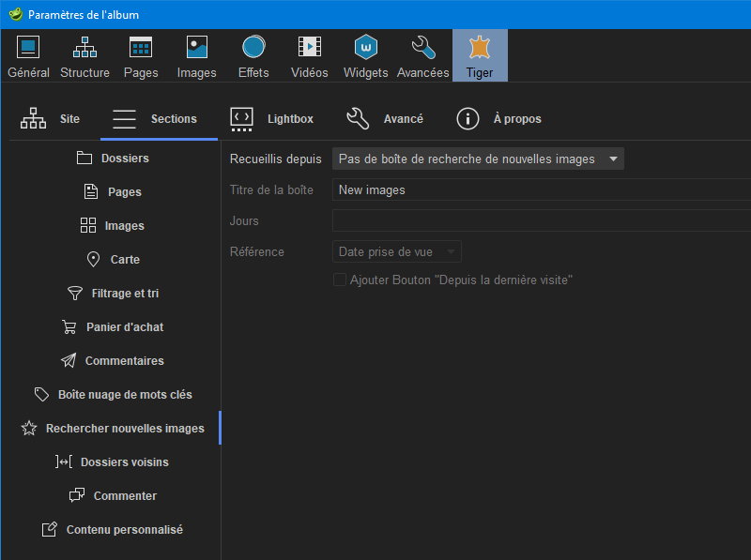Open the Pages settings icon

point(141,54)
